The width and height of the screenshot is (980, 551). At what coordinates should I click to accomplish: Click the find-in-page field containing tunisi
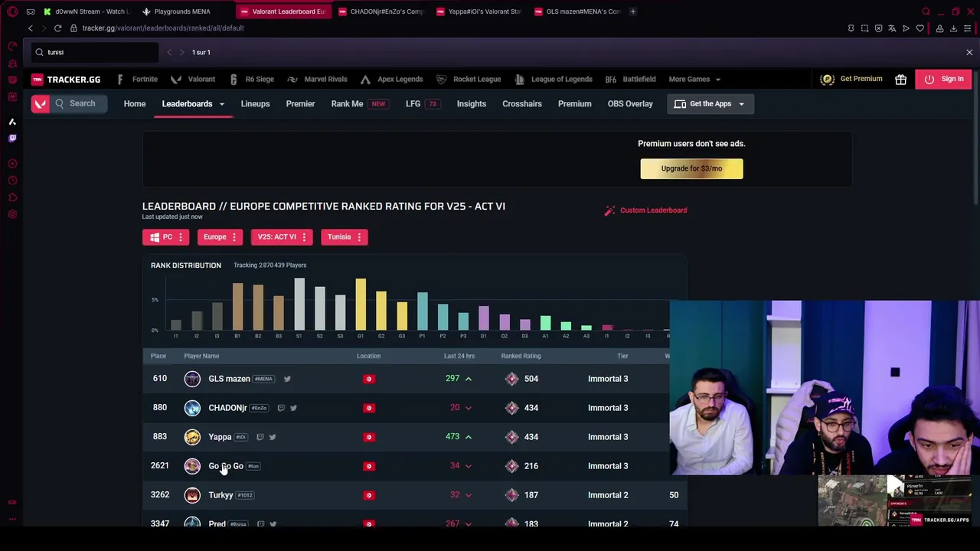(x=95, y=52)
